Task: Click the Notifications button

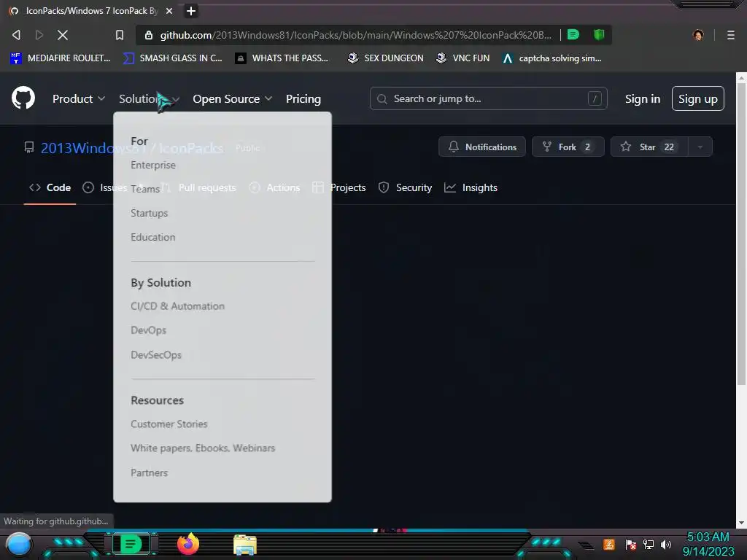Action: (481, 147)
